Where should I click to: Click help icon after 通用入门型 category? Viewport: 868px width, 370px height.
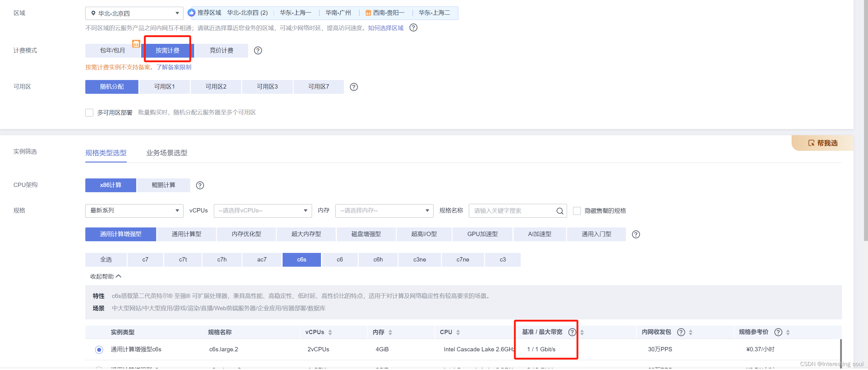click(x=635, y=234)
